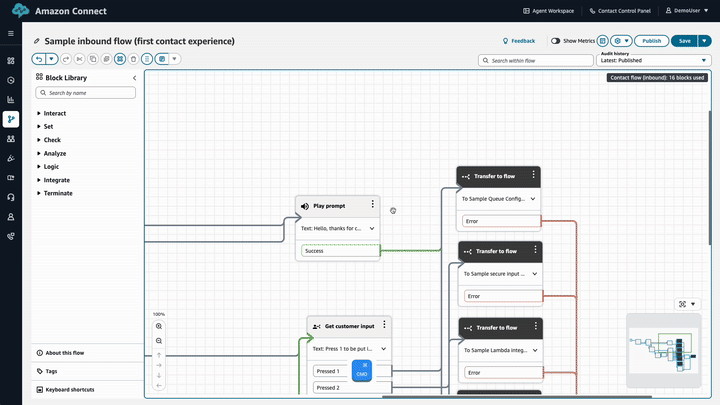Click the cut scissors icon
Image resolution: width=720 pixels, height=405 pixels.
[x=80, y=59]
